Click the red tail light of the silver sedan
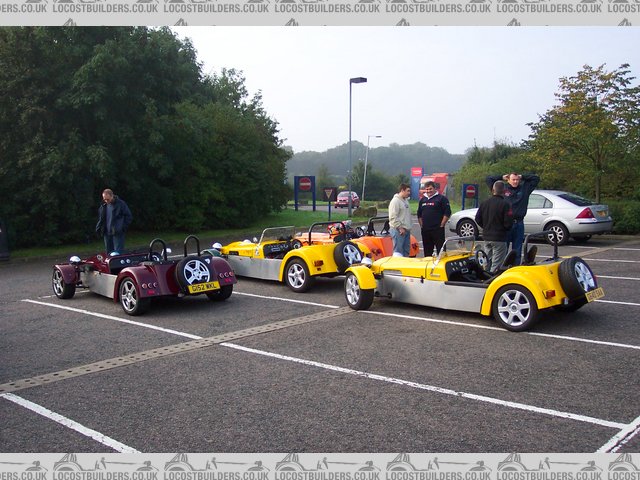 click(x=584, y=213)
